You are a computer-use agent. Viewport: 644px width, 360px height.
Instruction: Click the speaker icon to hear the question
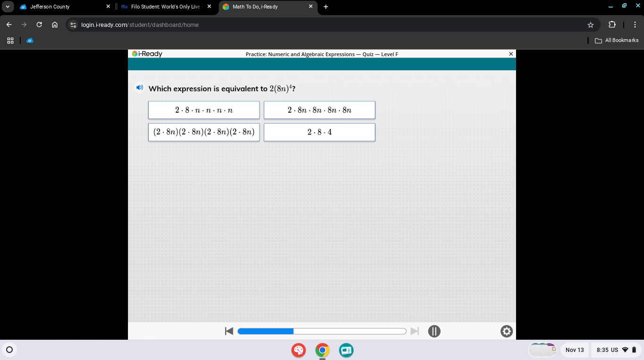(139, 87)
